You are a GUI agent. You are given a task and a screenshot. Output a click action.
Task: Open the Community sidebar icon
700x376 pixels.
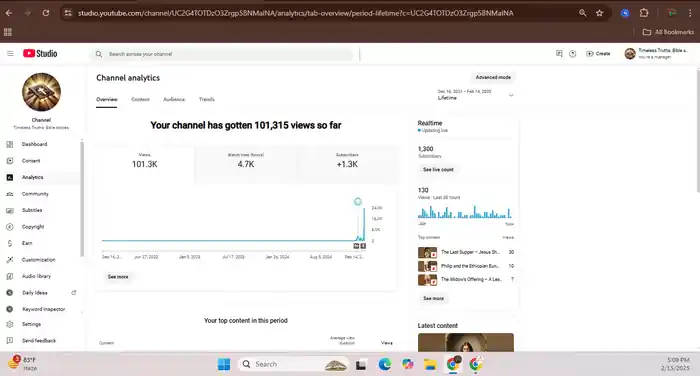10,194
